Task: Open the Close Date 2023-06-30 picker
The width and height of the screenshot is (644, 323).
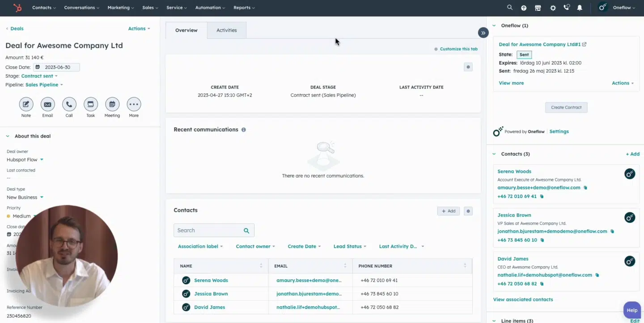Action: [57, 67]
